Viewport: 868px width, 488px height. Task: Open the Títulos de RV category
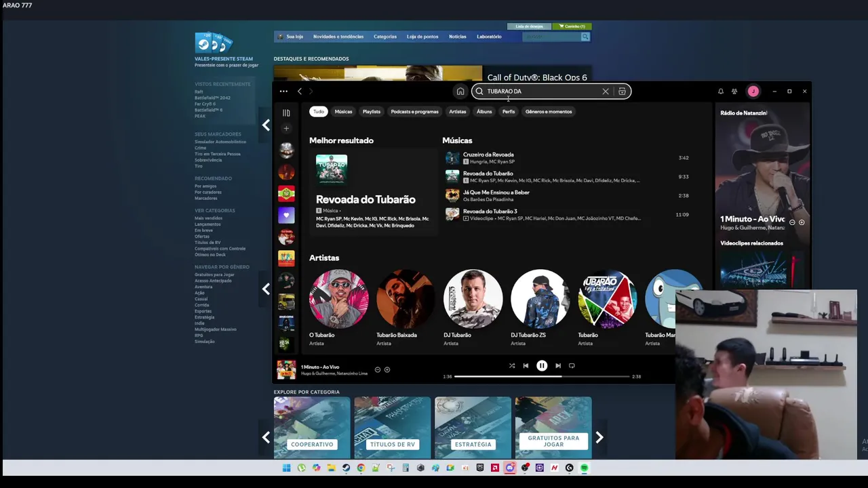pyautogui.click(x=392, y=428)
